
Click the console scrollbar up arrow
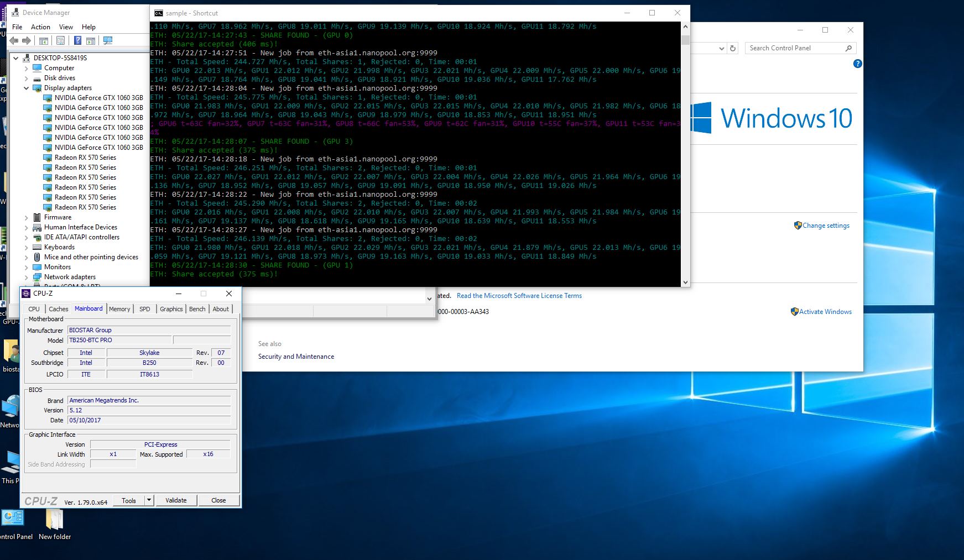pos(685,27)
